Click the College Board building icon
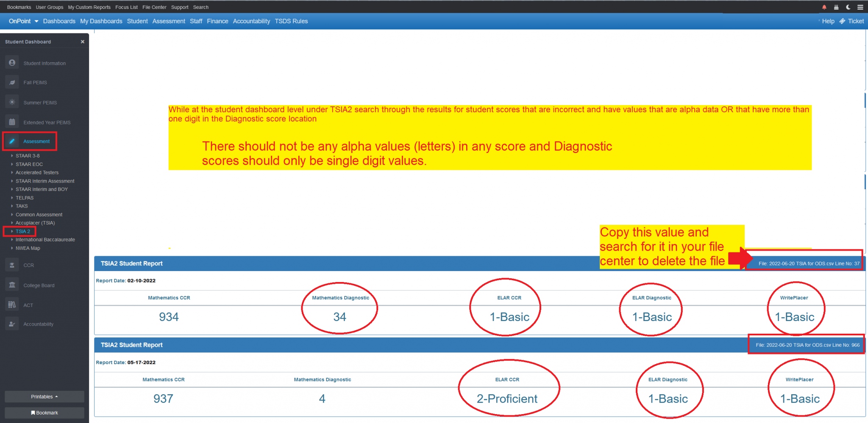 [12, 285]
